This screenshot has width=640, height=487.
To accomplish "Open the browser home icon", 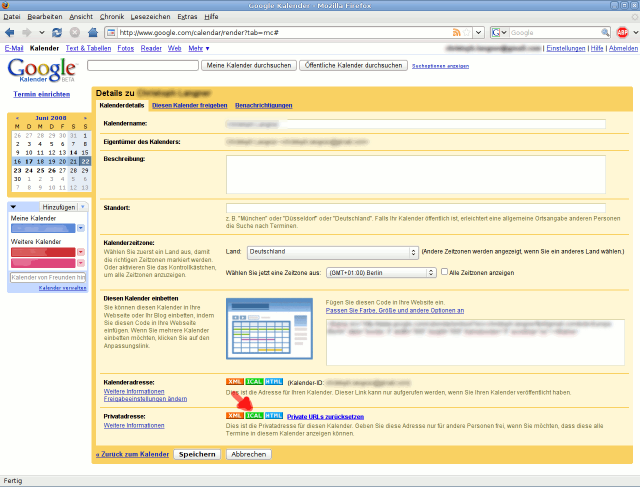I will click(93, 32).
